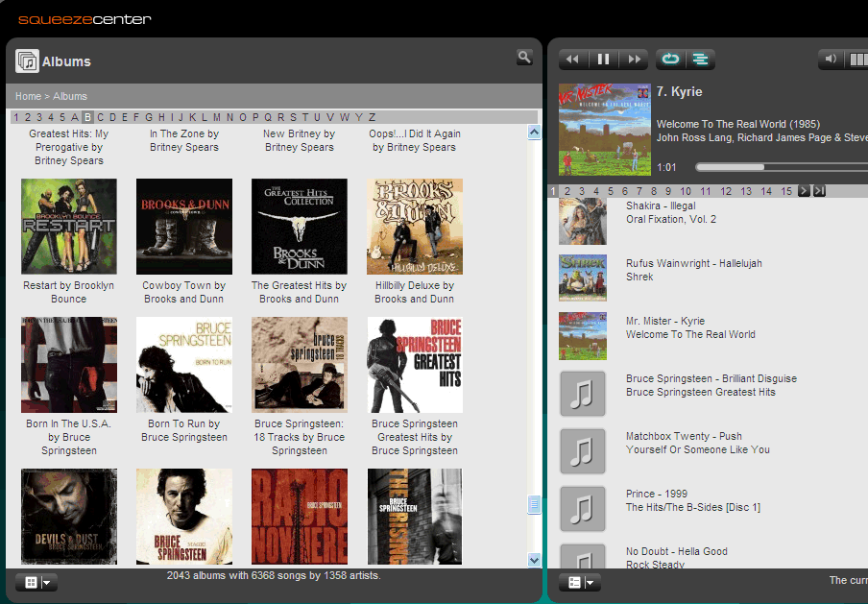
Task: Click the volume speaker icon
Action: click(829, 60)
